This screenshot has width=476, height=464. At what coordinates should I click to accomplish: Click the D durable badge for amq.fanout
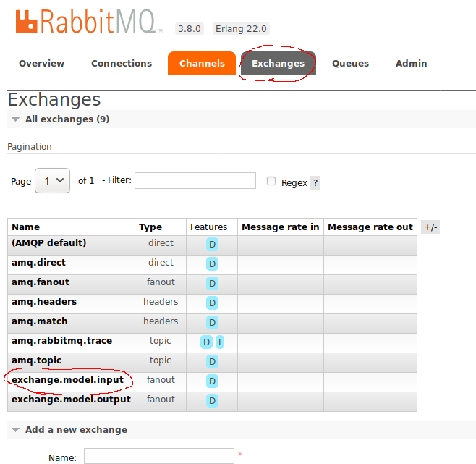(212, 283)
